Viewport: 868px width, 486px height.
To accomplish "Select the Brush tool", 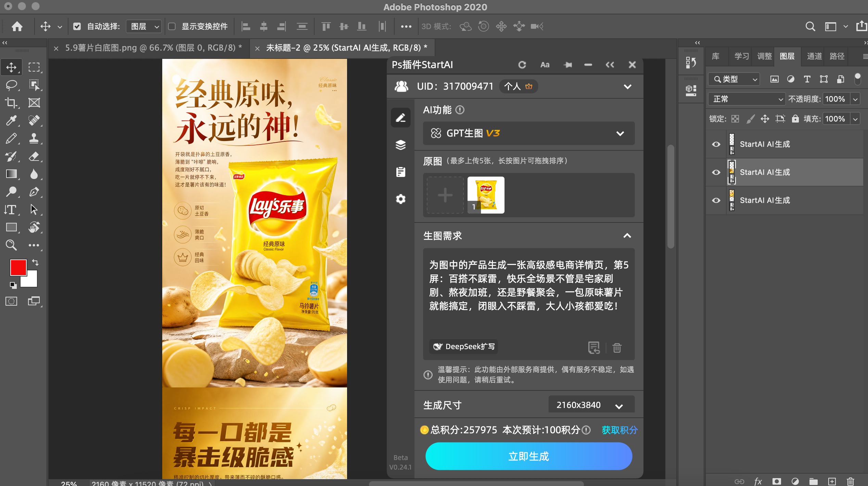I will [x=11, y=138].
